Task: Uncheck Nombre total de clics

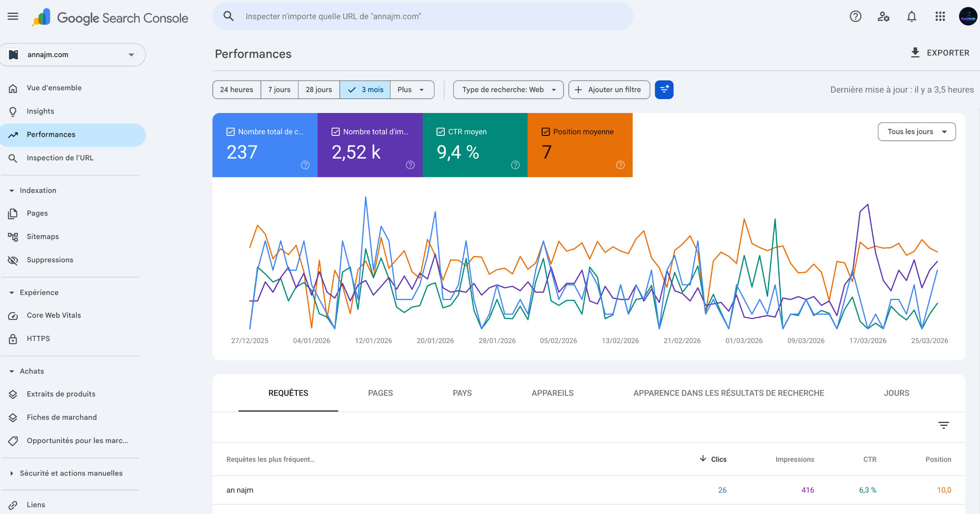Action: click(230, 131)
